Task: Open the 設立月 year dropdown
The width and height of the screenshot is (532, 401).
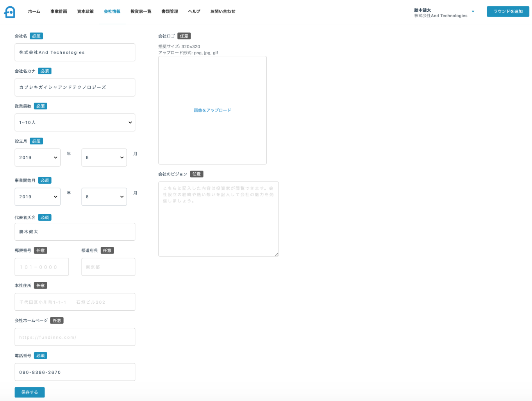Action: tap(37, 158)
